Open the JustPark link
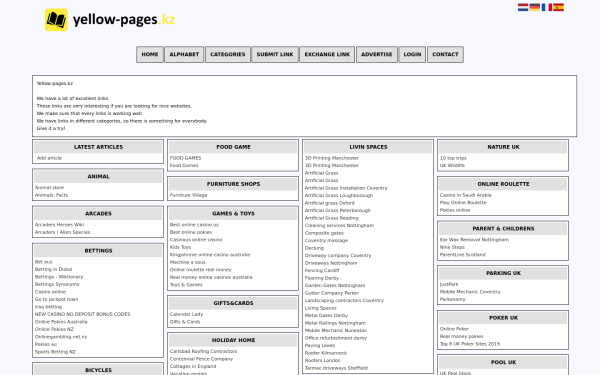The height and width of the screenshot is (375, 600). tap(449, 284)
